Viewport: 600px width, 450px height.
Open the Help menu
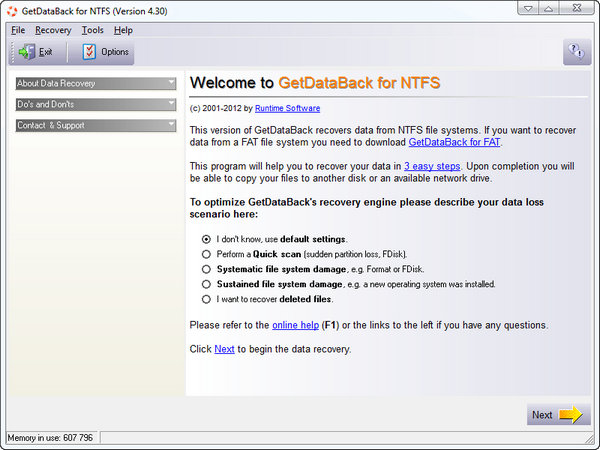pos(123,30)
